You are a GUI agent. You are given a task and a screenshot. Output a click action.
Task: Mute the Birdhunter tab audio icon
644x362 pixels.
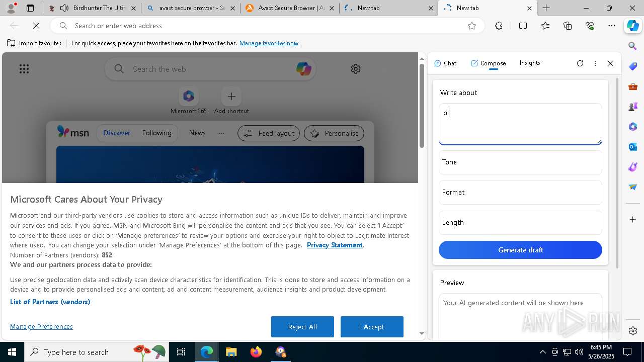point(64,8)
